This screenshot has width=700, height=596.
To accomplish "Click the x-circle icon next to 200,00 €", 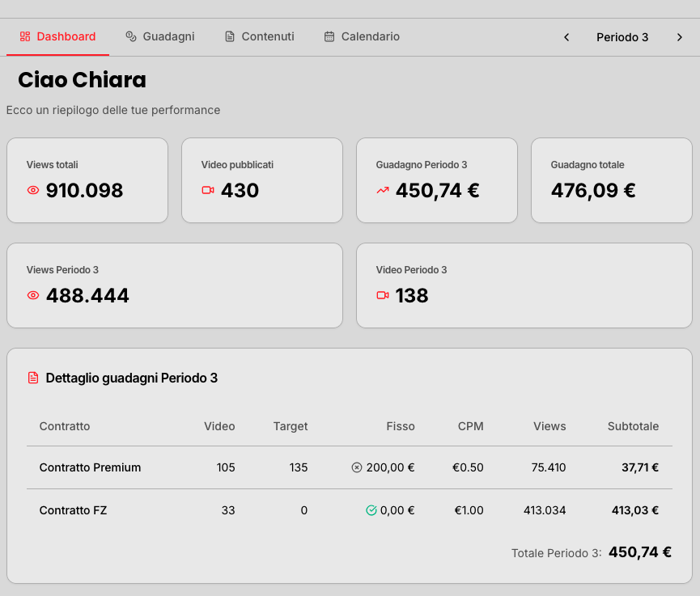I will click(x=357, y=467).
